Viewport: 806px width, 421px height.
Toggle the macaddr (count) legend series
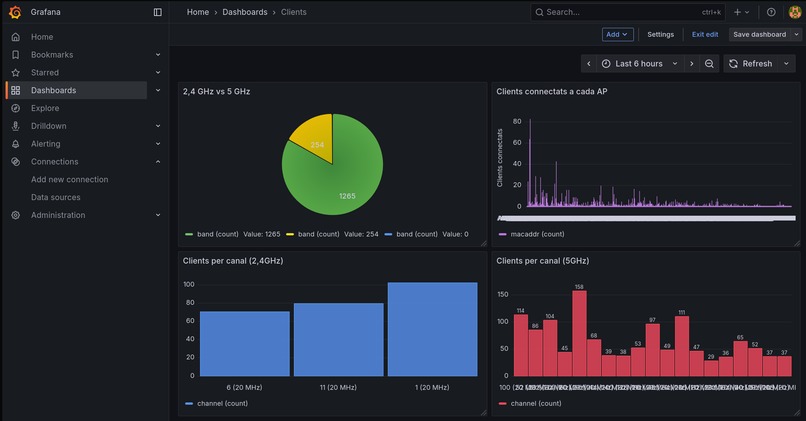pyautogui.click(x=532, y=234)
